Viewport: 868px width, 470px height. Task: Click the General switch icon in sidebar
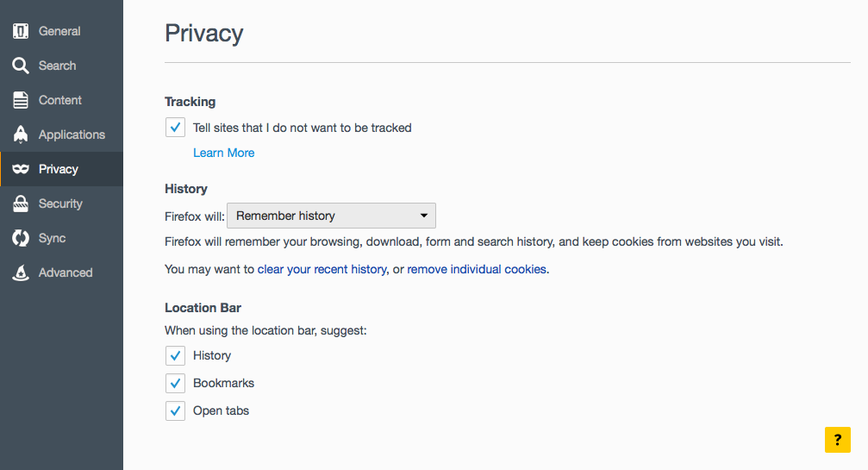click(21, 31)
